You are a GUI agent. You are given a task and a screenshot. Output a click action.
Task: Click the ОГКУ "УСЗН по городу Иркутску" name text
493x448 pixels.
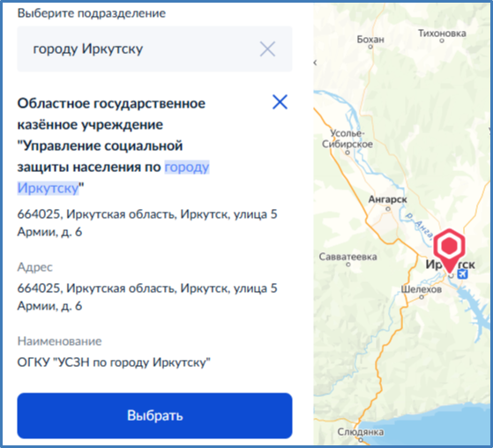point(114,362)
